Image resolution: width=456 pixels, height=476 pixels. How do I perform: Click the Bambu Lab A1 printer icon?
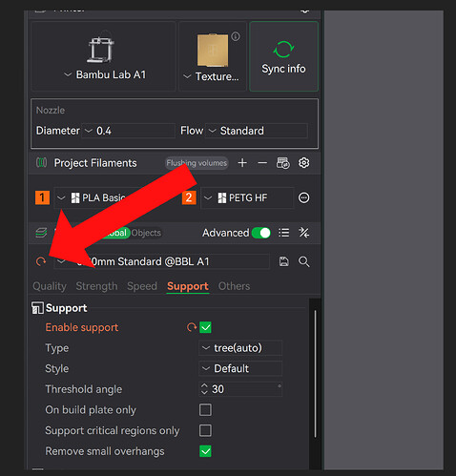[100, 49]
